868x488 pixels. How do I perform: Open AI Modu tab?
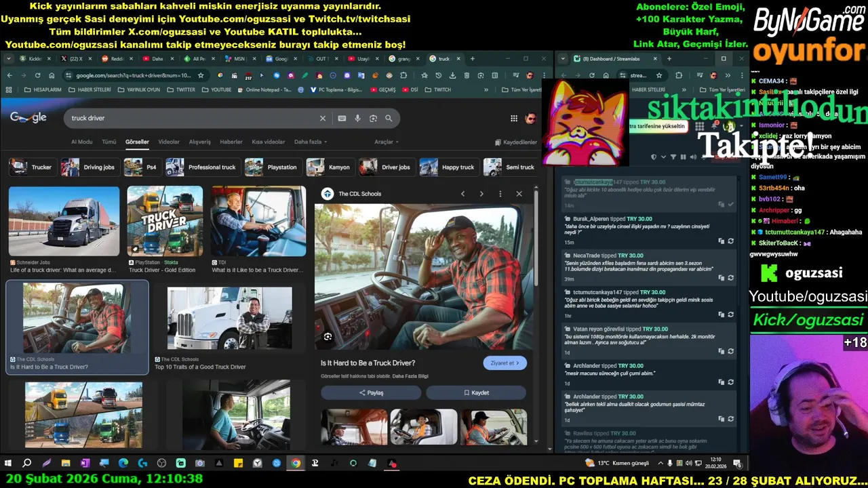tap(81, 142)
